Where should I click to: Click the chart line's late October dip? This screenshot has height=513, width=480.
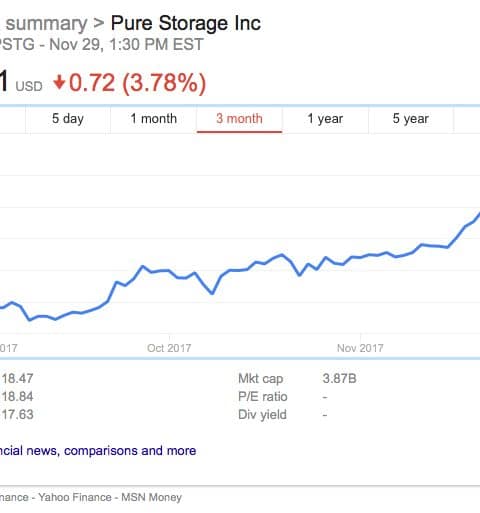pos(299,275)
